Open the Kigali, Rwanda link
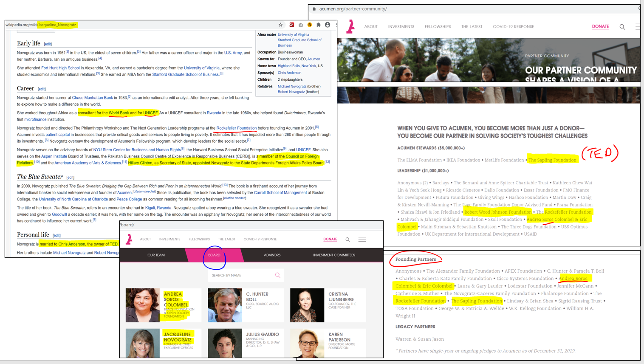 (x=158, y=208)
